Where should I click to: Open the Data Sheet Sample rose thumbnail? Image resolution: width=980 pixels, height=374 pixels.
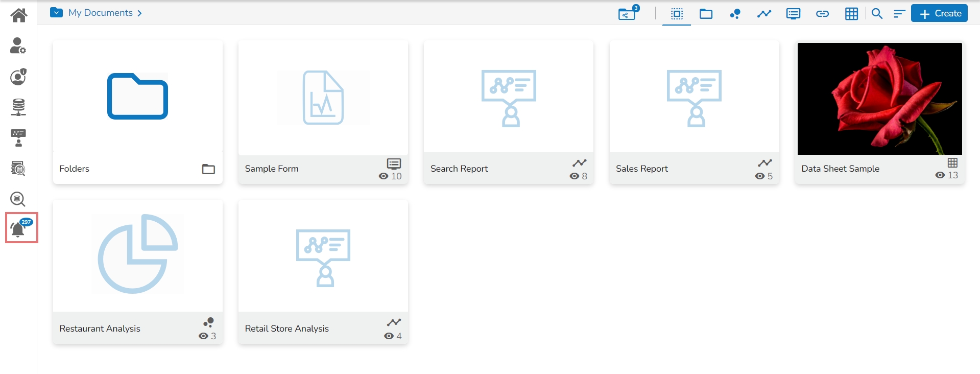[x=880, y=99]
